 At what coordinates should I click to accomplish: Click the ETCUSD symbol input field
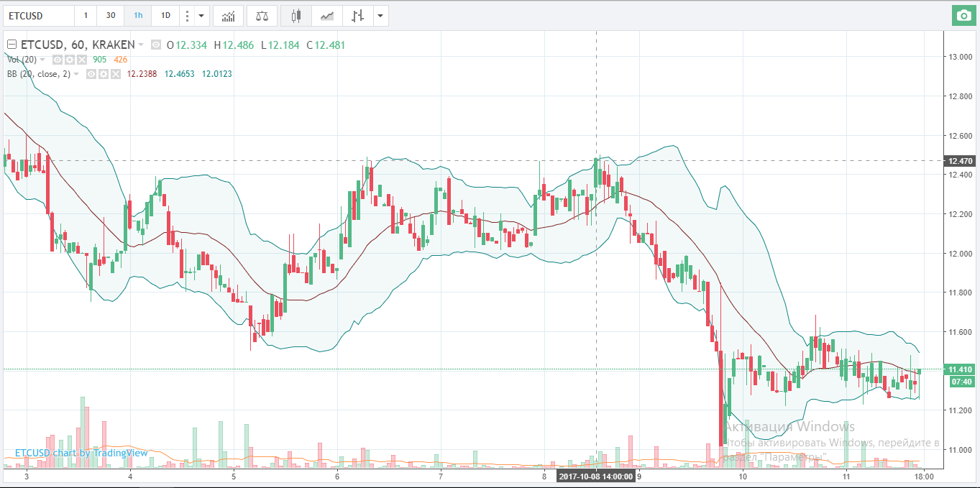pos(37,15)
